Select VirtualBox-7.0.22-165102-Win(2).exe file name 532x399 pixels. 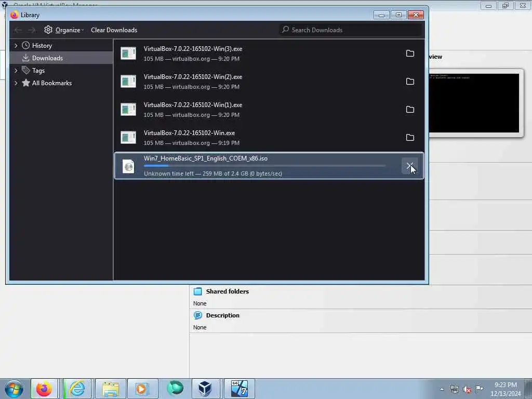click(x=193, y=77)
